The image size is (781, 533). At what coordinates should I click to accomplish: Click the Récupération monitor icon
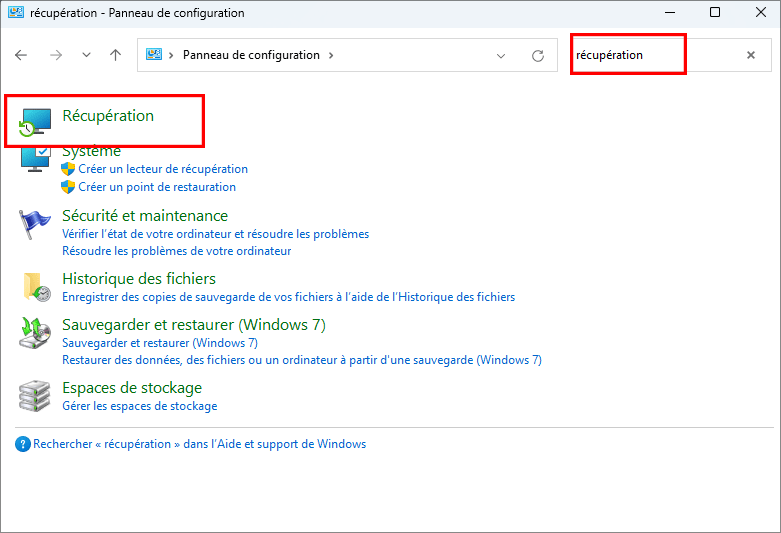[35, 122]
